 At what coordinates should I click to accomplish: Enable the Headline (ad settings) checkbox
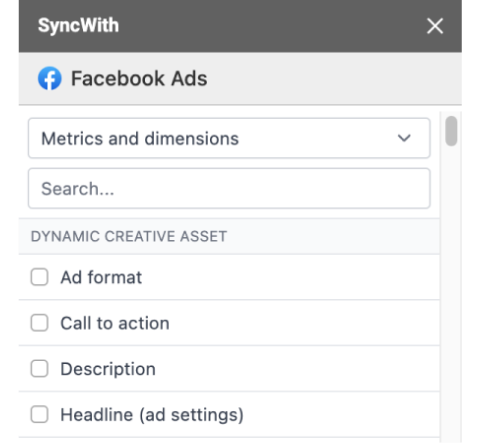39,415
